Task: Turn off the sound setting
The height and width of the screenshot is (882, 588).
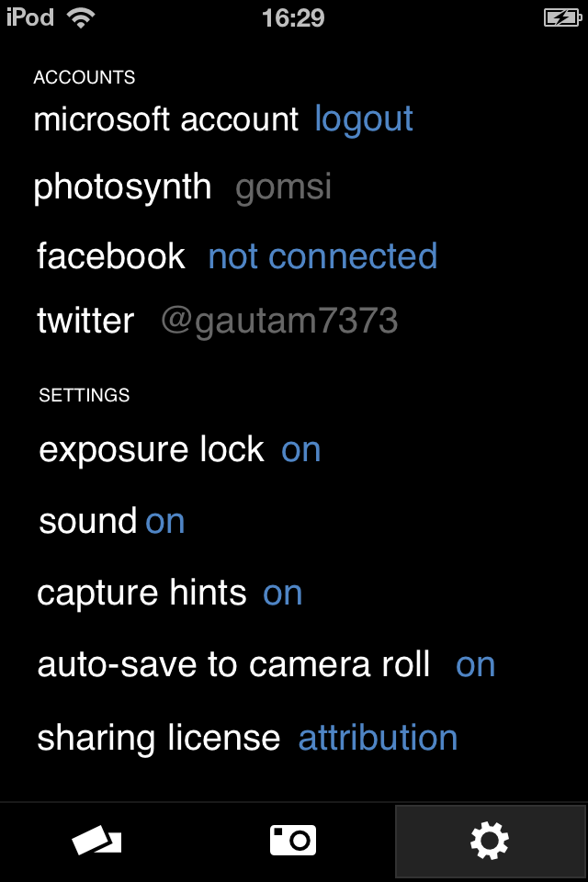Action: [x=165, y=522]
